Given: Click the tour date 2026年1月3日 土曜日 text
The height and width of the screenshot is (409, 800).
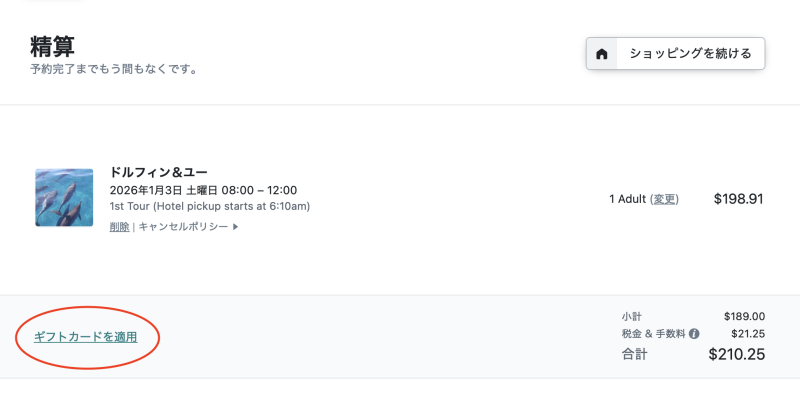Looking at the screenshot, I should coord(203,190).
